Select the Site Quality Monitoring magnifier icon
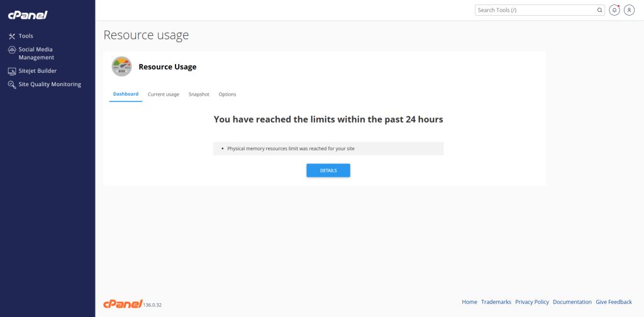This screenshot has height=317, width=644. click(12, 84)
